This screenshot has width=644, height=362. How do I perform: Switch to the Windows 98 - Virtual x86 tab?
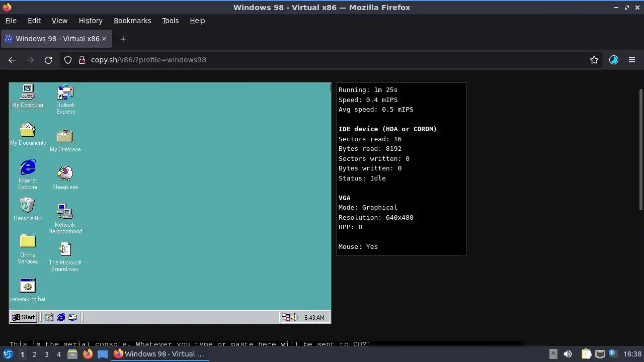pyautogui.click(x=56, y=39)
